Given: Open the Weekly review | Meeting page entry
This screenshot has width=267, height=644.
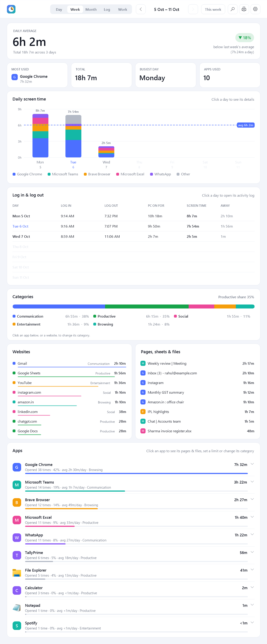Looking at the screenshot, I should pos(197,363).
